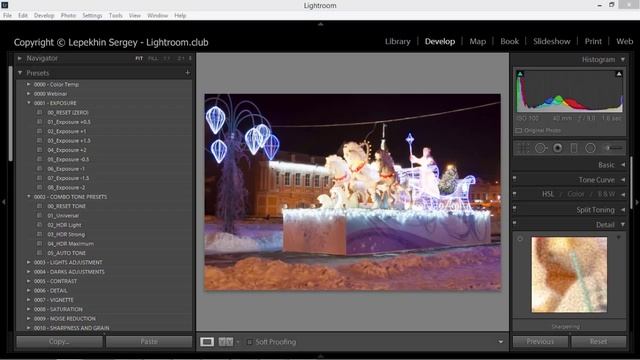Enable the Soft Proofing checkbox
The height and width of the screenshot is (360, 640).
coord(249,342)
